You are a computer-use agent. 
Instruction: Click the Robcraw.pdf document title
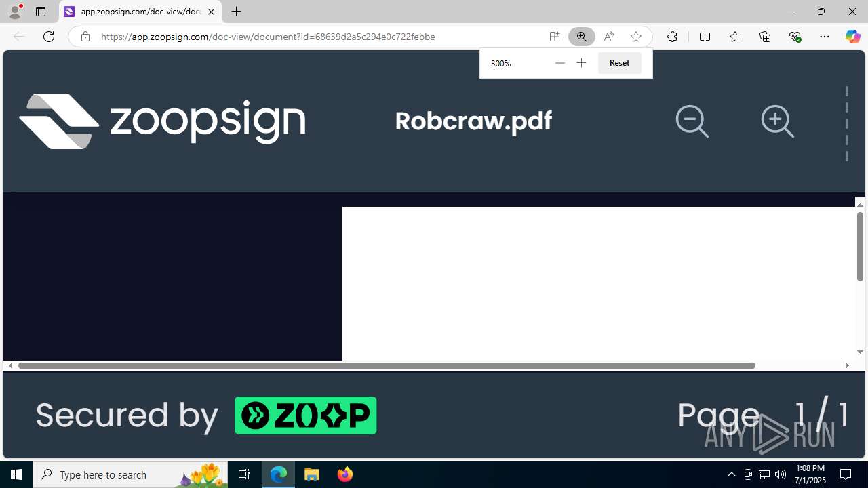tap(473, 121)
